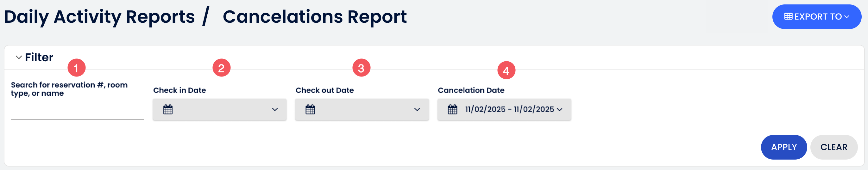Image resolution: width=868 pixels, height=170 pixels.
Task: Click the calendar icon under Check in Date
Action: point(168,109)
